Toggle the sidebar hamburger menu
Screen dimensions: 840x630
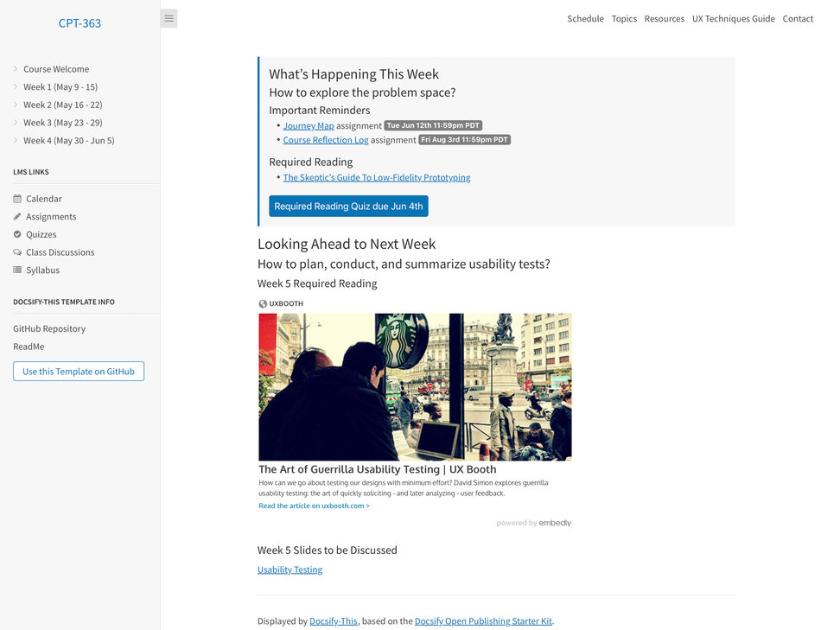(169, 17)
